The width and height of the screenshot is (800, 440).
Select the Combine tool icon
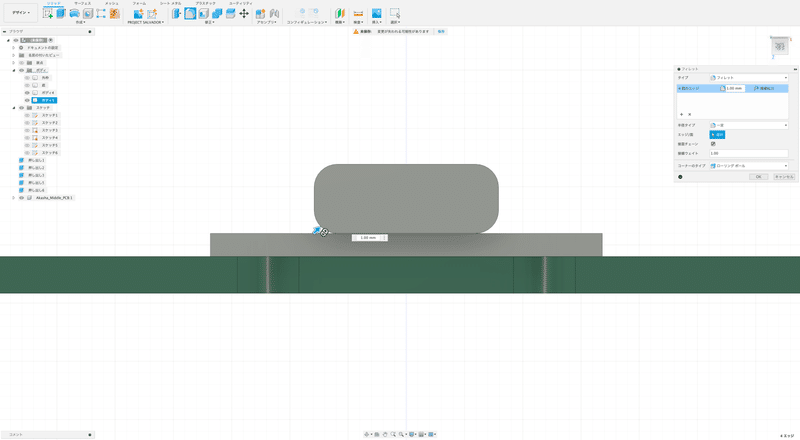217,14
